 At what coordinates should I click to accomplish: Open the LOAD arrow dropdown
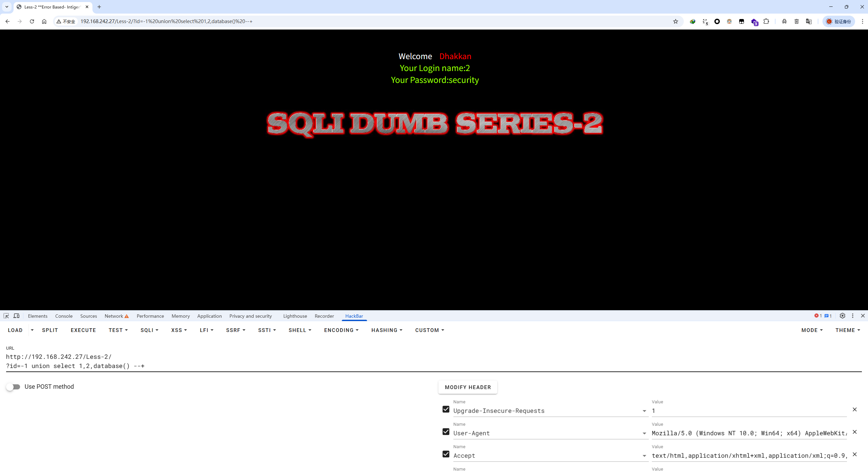pyautogui.click(x=32, y=330)
